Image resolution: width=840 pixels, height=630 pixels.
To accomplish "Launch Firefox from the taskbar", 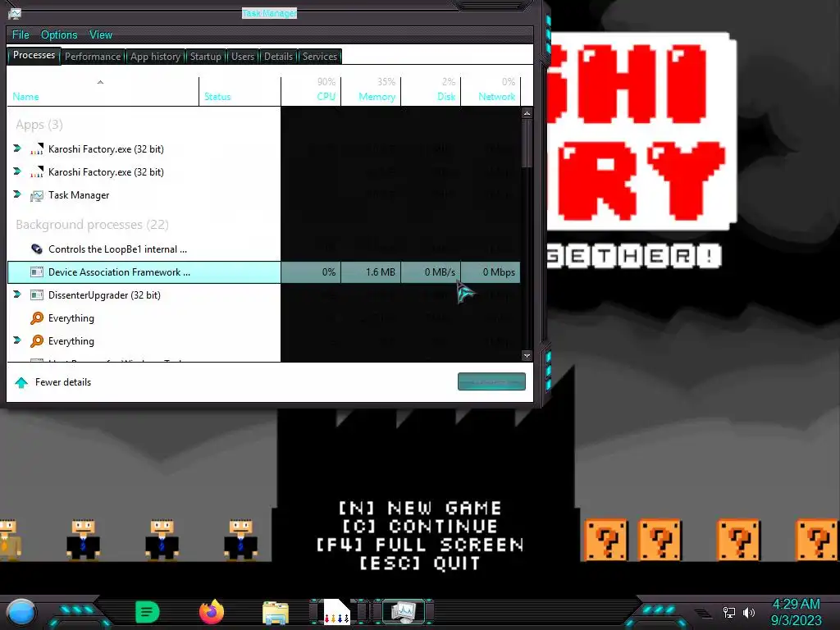I will [211, 612].
